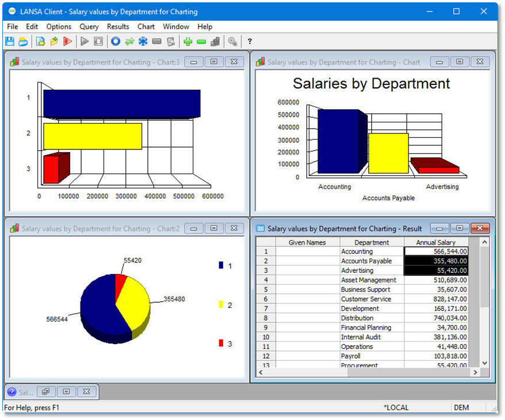Open the Query menu
The image size is (505, 420).
click(89, 26)
